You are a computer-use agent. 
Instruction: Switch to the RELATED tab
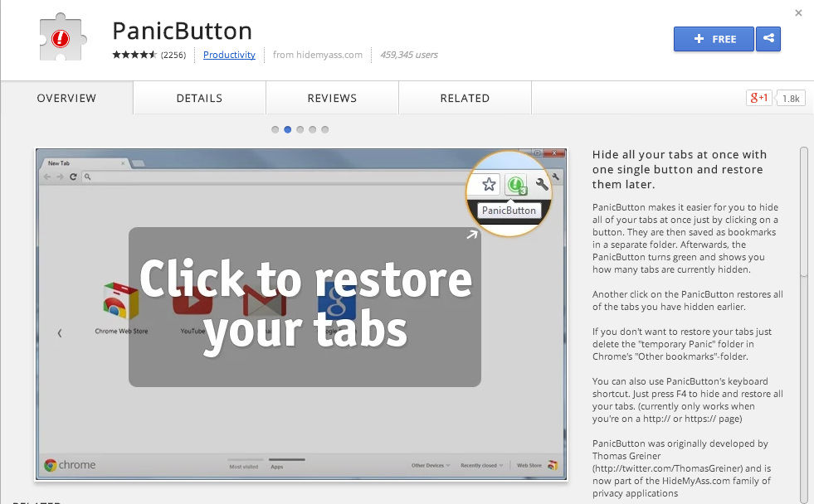465,98
